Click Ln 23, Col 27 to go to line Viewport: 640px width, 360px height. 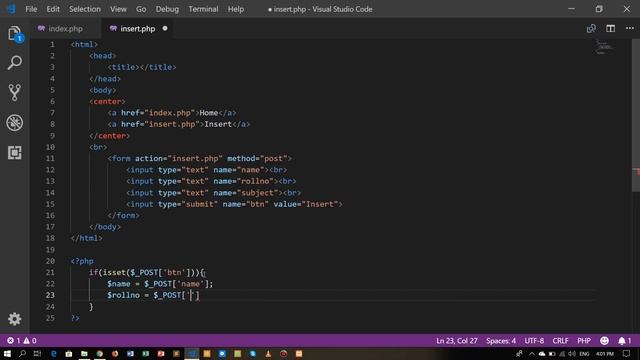coord(456,340)
